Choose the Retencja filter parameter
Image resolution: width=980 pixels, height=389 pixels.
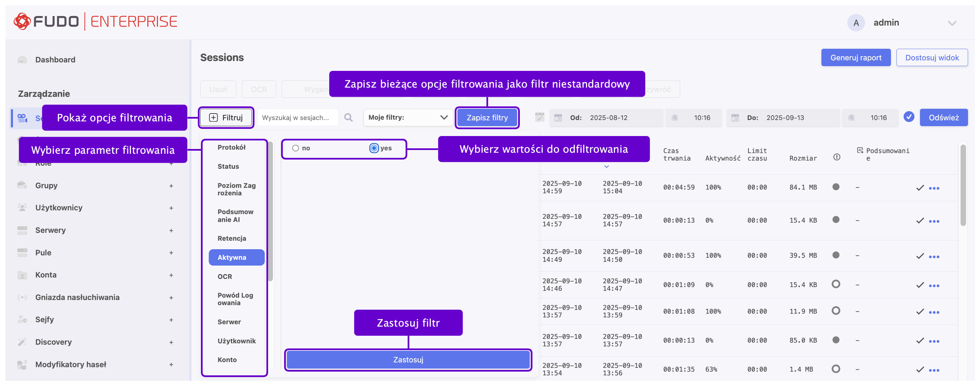[x=232, y=238]
